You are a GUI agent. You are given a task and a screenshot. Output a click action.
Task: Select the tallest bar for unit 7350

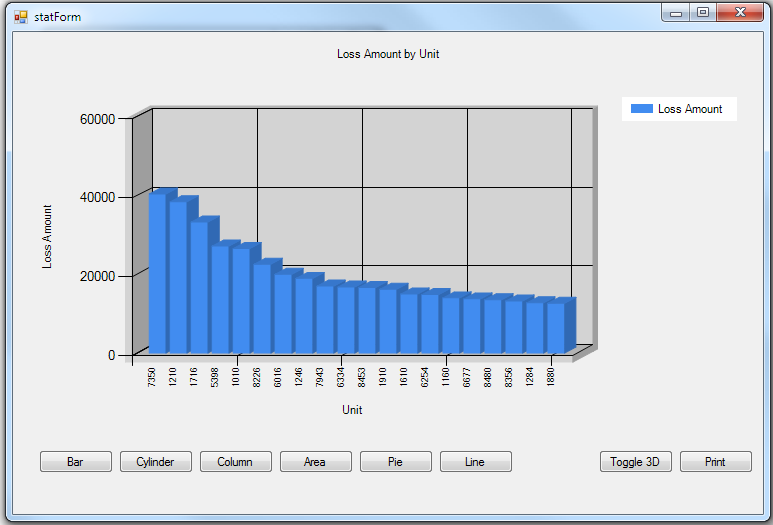pyautogui.click(x=157, y=274)
